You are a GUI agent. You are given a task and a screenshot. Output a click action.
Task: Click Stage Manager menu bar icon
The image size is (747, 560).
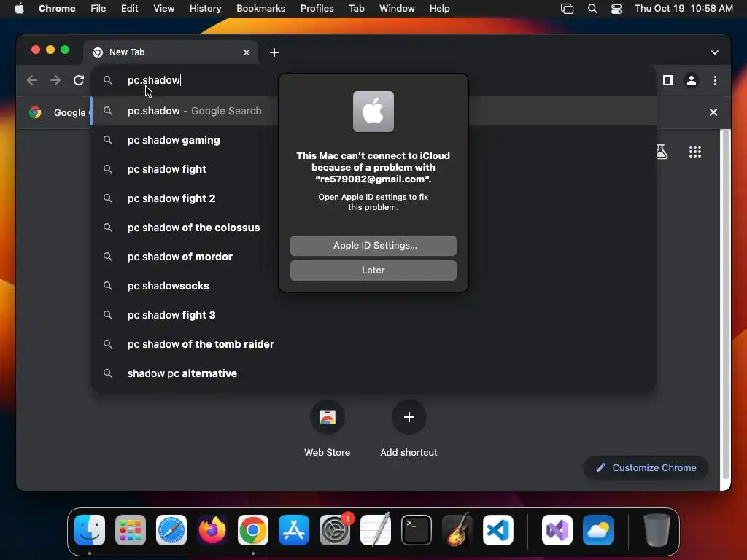567,9
